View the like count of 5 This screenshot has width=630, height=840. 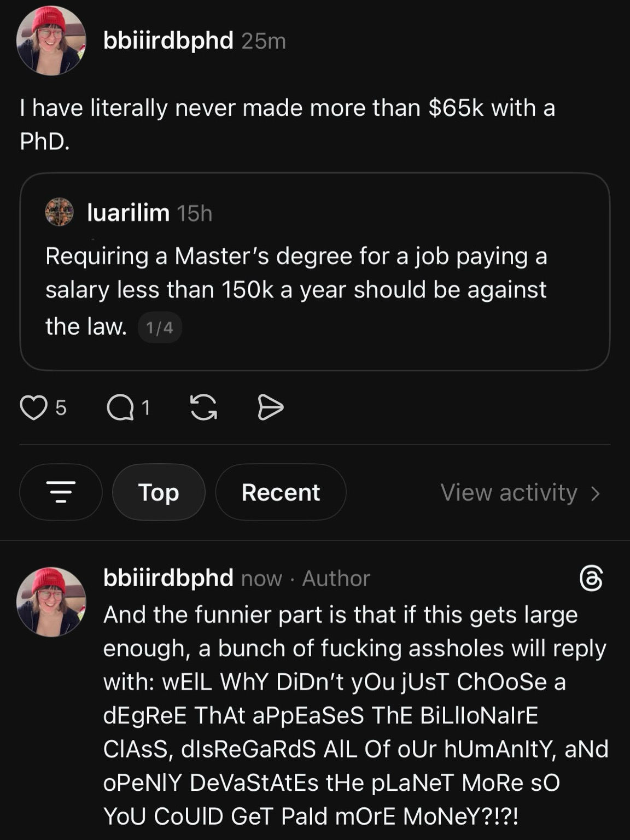[x=61, y=408]
